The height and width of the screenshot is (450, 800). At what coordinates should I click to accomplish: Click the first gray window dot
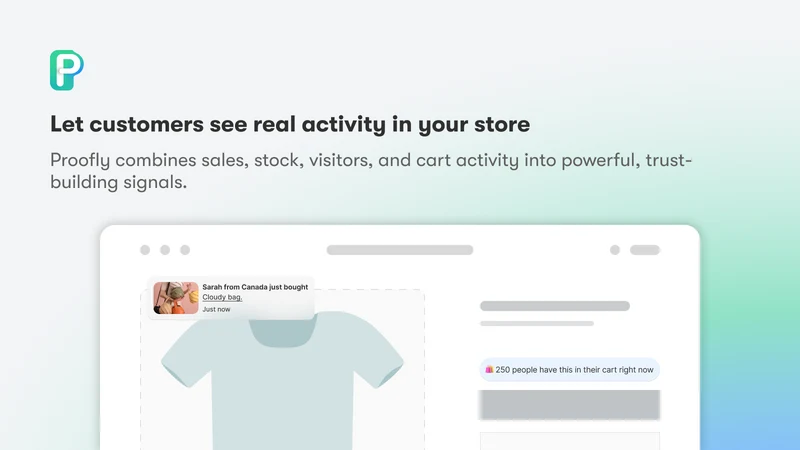145,250
